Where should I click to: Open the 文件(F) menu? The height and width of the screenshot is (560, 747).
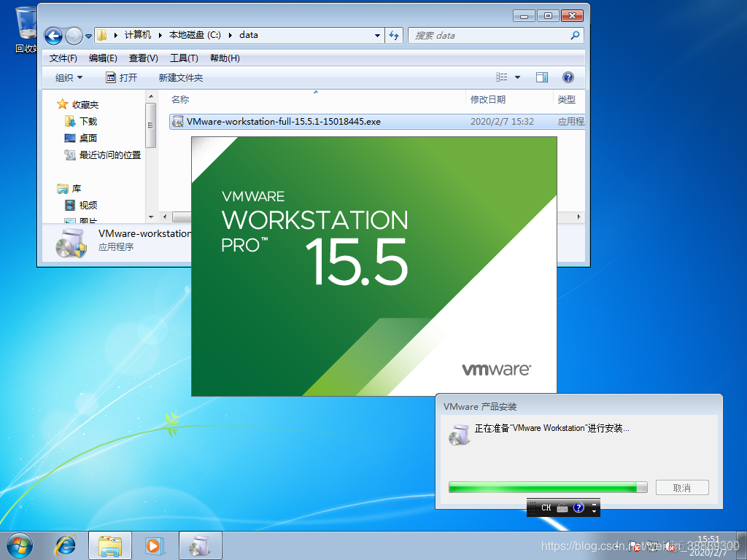point(63,58)
